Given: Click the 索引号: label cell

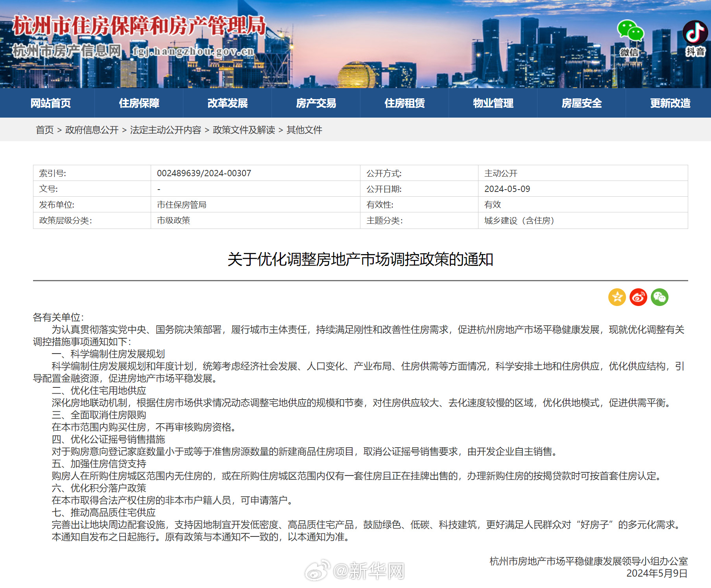Looking at the screenshot, I should point(92,173).
